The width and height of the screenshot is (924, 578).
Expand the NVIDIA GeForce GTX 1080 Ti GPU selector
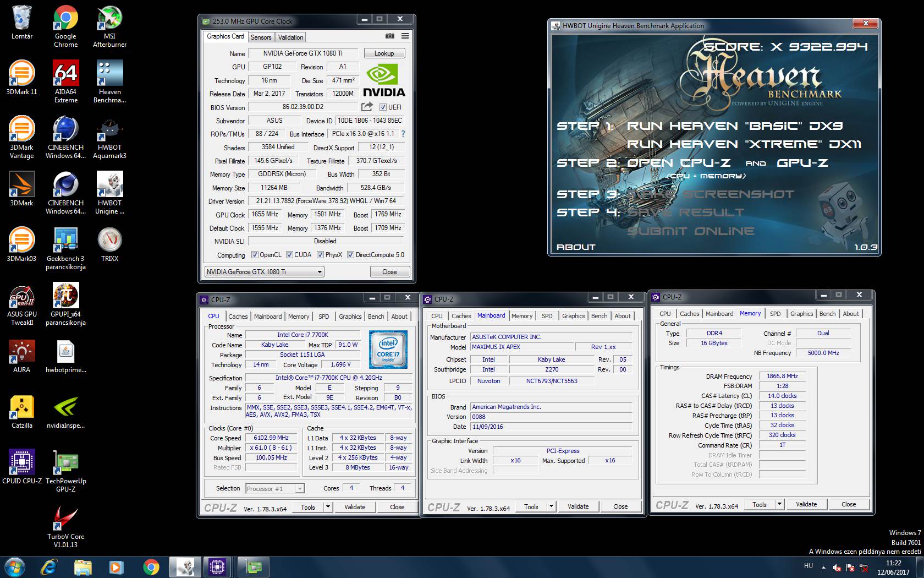point(265,271)
